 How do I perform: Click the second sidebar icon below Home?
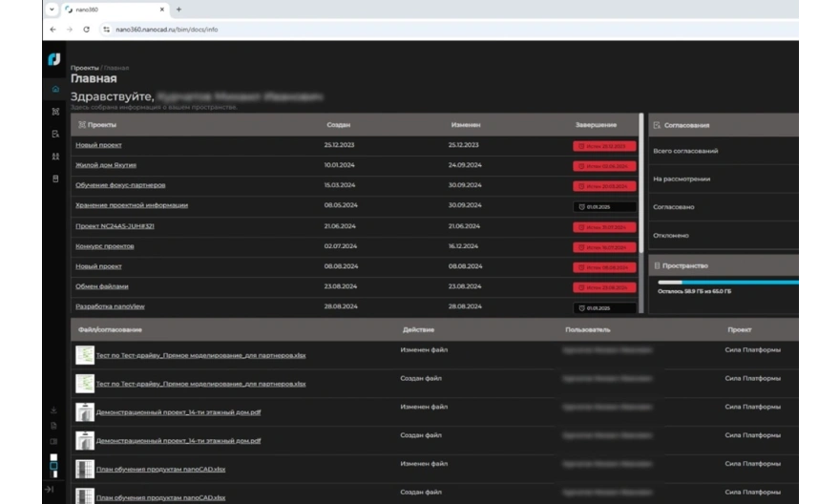click(x=54, y=112)
